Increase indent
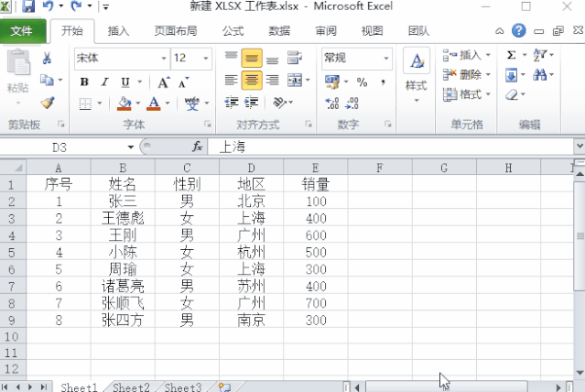The width and height of the screenshot is (585, 392). [252, 103]
